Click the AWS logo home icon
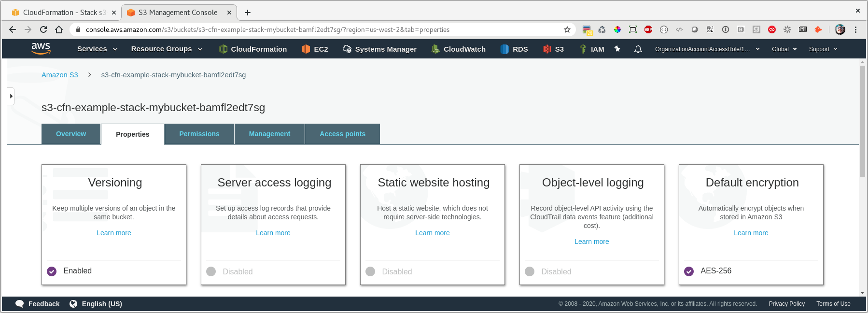 (x=41, y=48)
